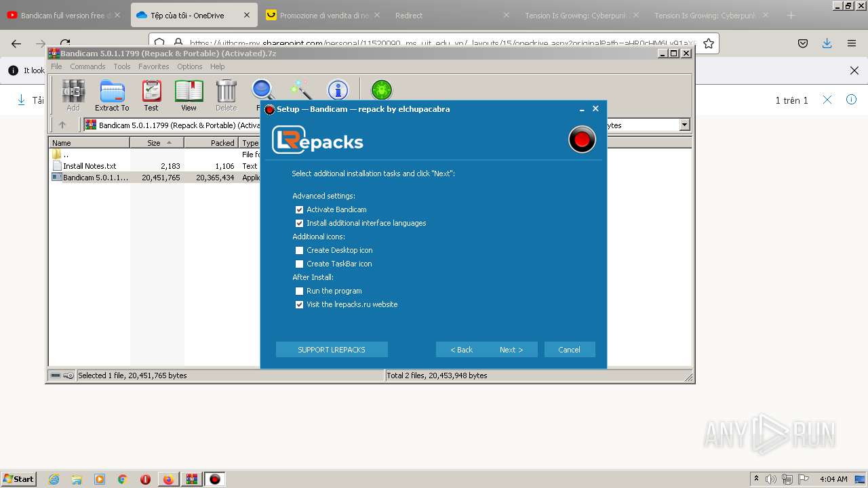868x488 pixels.
Task: Uncheck Install additional interface languages
Action: click(x=299, y=223)
